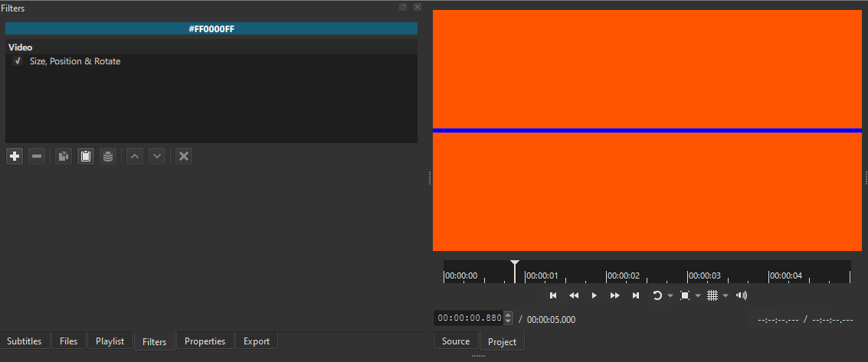Play the video
Image resolution: width=868 pixels, height=362 pixels.
[x=594, y=295]
